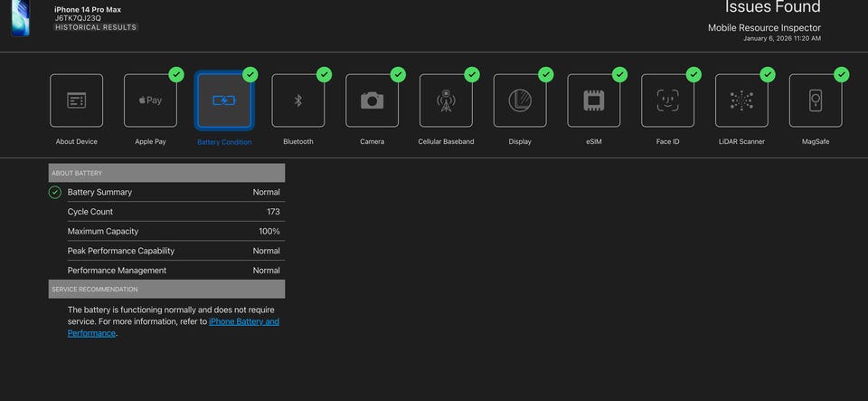Click the LiDAR Scanner label text
Screen dimensions: 868x401
(741, 142)
